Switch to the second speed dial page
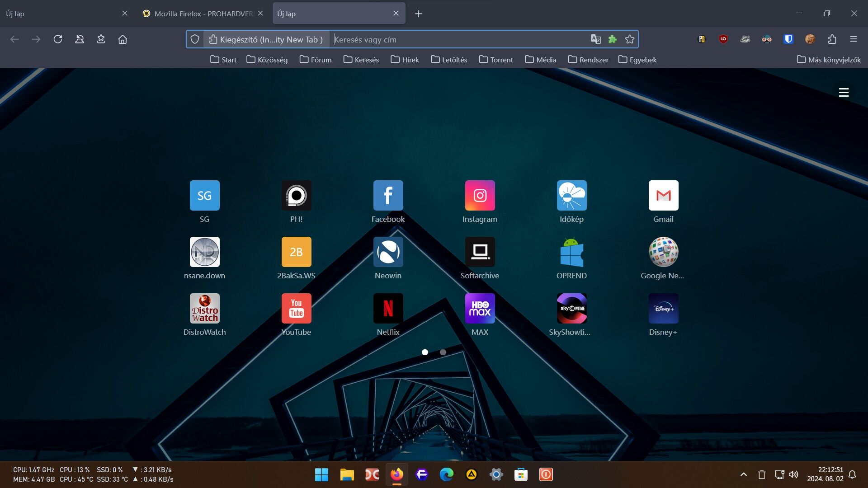 pyautogui.click(x=443, y=352)
